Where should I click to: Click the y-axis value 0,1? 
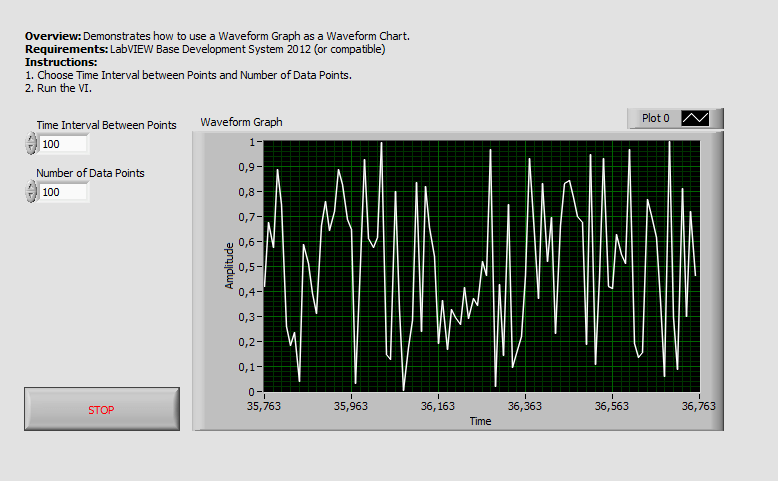[x=247, y=367]
